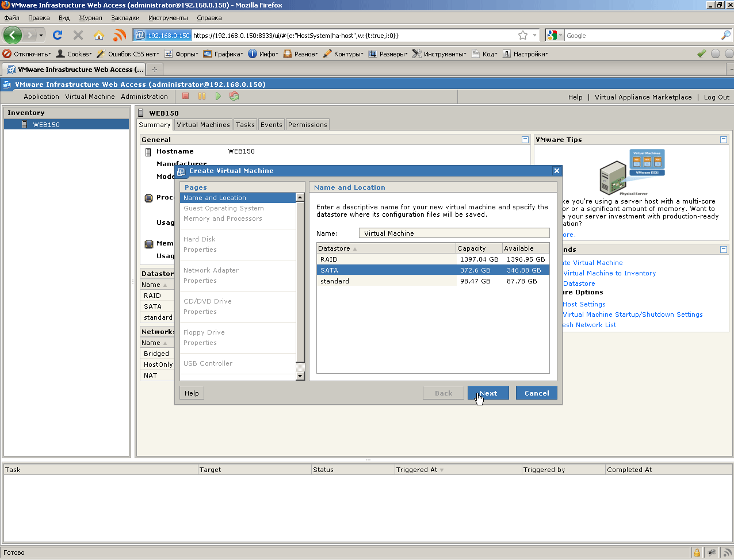The height and width of the screenshot is (560, 734).
Task: Open the address bar history dropdown arrow
Action: tap(534, 35)
